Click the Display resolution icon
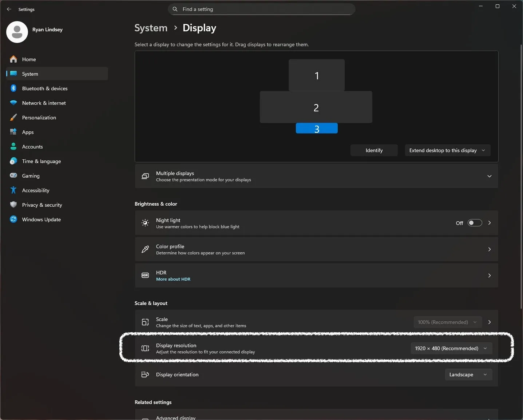The width and height of the screenshot is (523, 420). coord(145,348)
